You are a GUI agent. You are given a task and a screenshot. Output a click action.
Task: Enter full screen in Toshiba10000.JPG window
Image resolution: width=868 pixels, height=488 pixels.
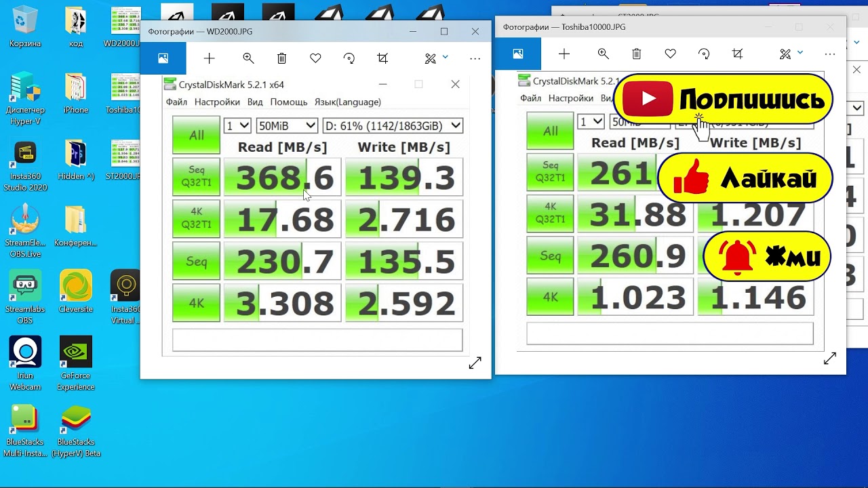coord(830,359)
